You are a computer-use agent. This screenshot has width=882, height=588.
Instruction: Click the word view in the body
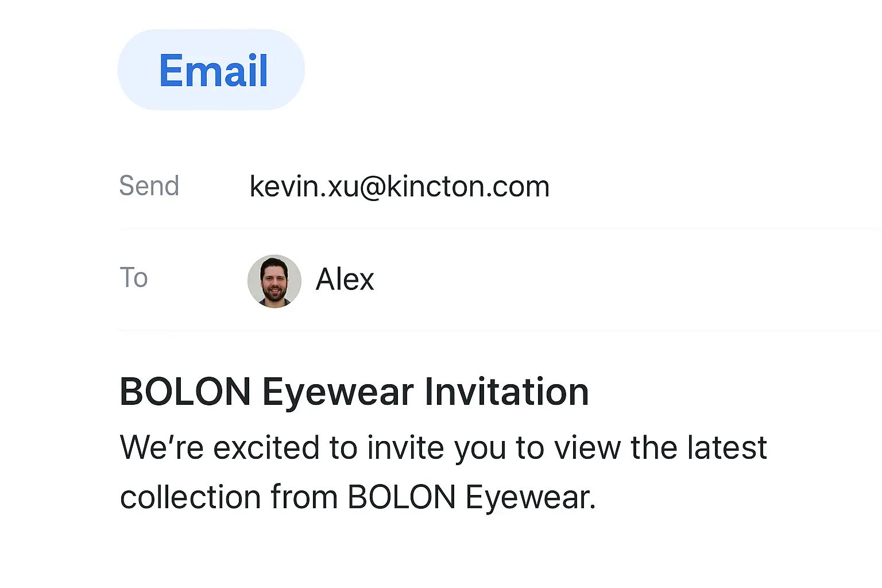coord(587,448)
